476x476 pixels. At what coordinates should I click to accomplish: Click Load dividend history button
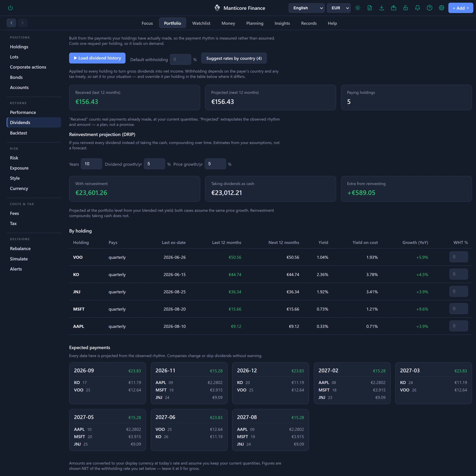point(97,58)
